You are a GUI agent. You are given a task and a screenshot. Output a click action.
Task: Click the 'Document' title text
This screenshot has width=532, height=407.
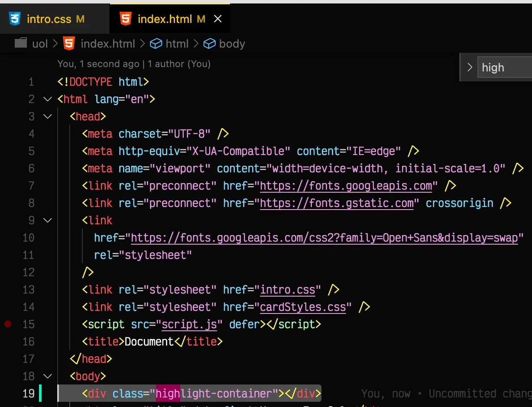pos(149,342)
